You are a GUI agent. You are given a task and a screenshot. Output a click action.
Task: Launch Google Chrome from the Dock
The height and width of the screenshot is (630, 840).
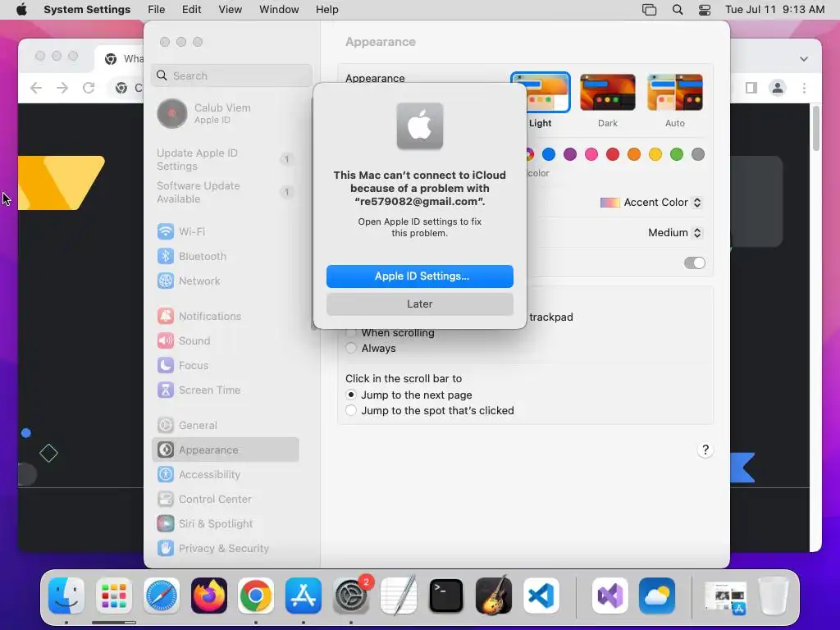(256, 596)
